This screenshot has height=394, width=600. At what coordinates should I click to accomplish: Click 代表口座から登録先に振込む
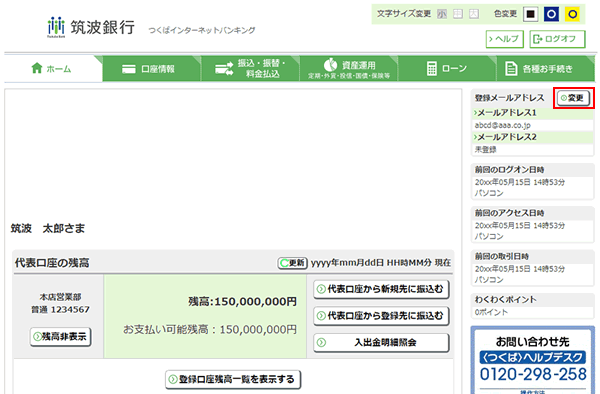point(381,316)
